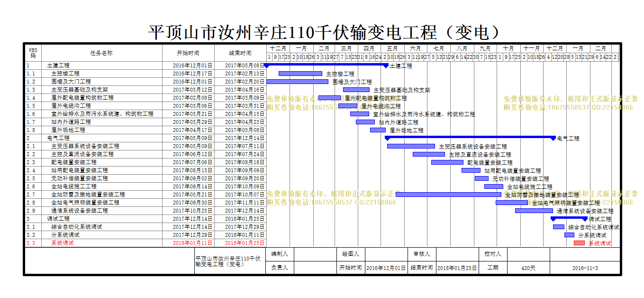Screen dimensions: 644x298
Task: Click end date 2017年11月11日
Action: [x=245, y=203]
